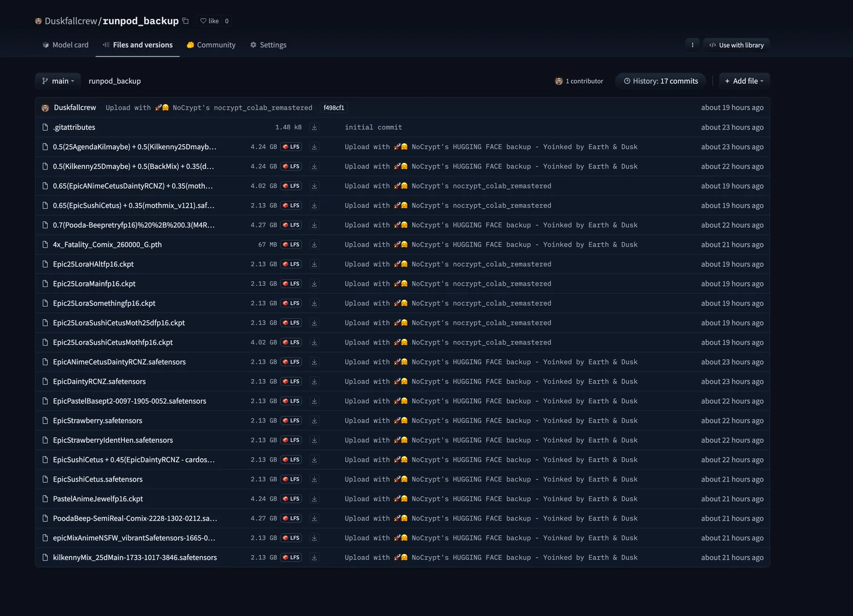Click '1.48 kB' size of .gitattributes
This screenshot has height=616, width=853.
click(x=289, y=127)
